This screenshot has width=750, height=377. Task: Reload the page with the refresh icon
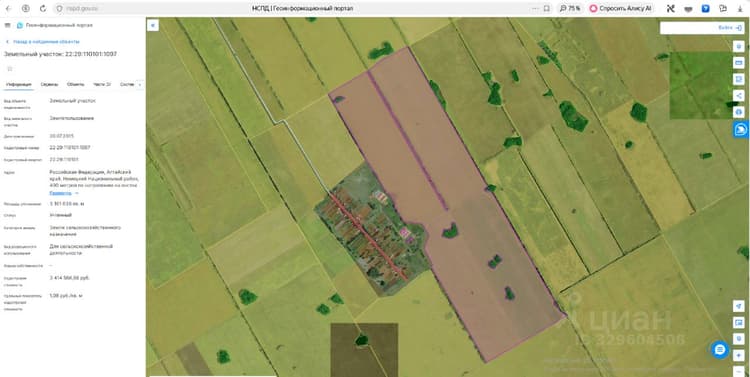pyautogui.click(x=43, y=9)
